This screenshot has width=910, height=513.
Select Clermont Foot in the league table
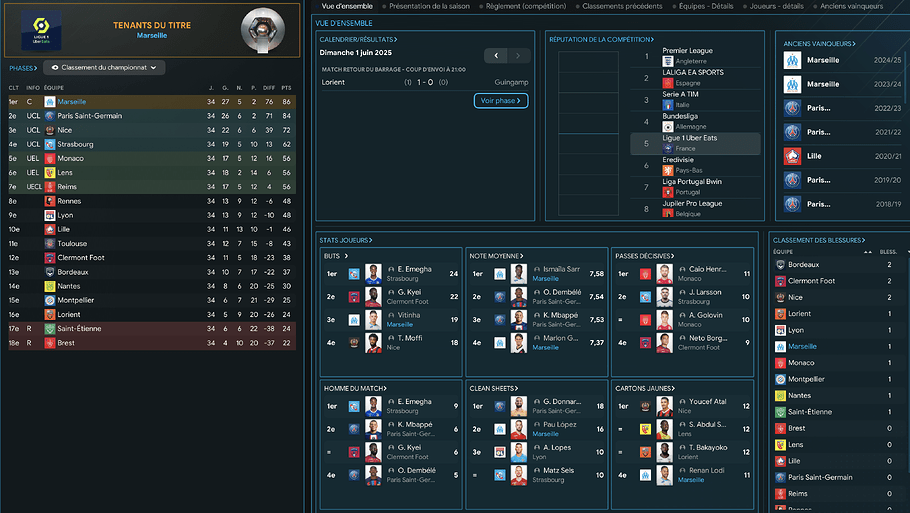[152, 258]
